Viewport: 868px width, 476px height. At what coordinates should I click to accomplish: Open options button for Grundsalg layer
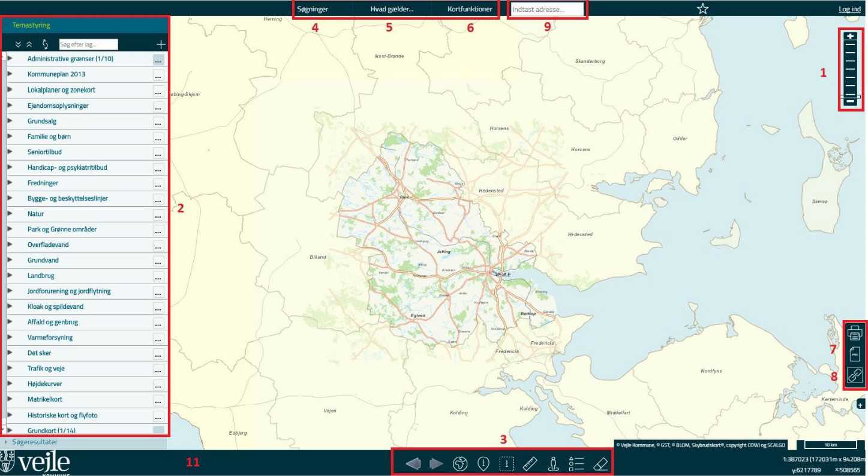158,122
